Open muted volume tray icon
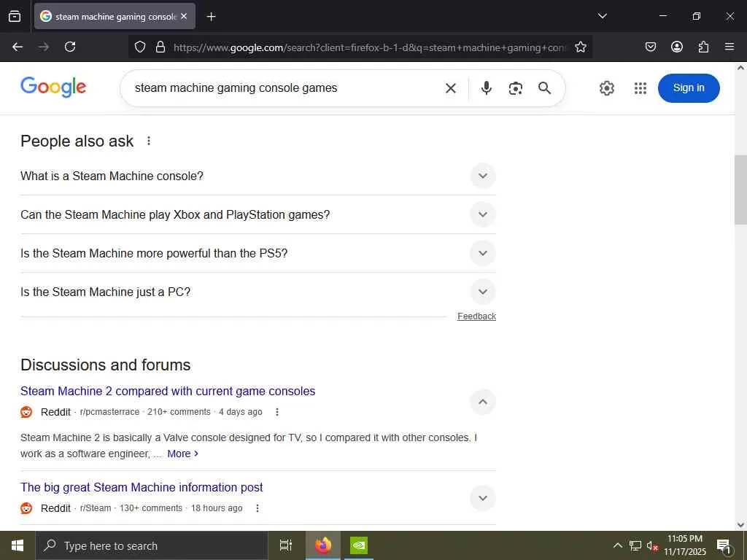 pos(651,545)
